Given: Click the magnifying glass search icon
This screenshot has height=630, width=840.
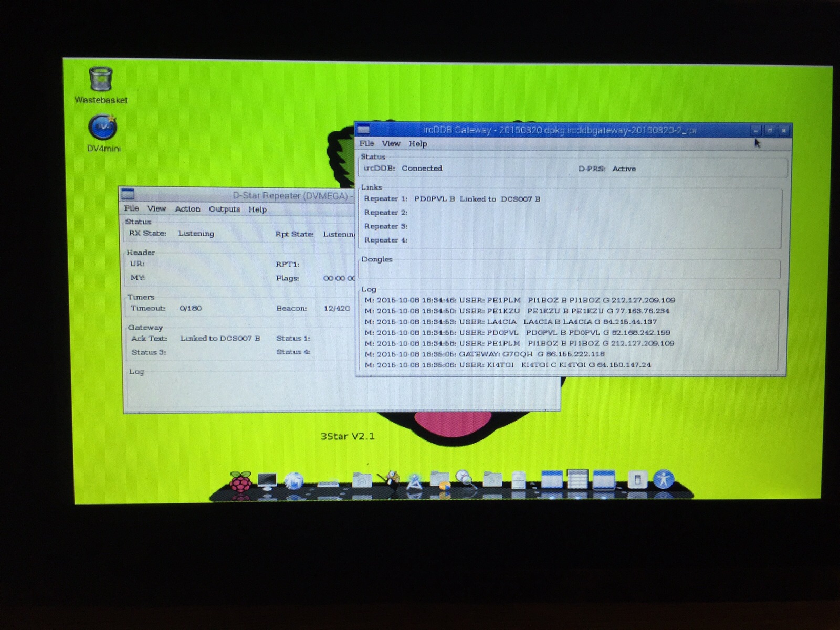Looking at the screenshot, I should [465, 480].
